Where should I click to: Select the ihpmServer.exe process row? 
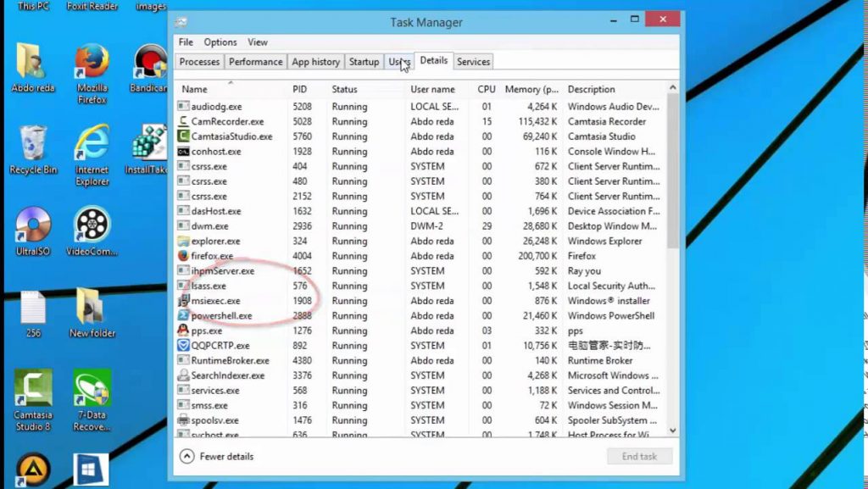point(421,270)
